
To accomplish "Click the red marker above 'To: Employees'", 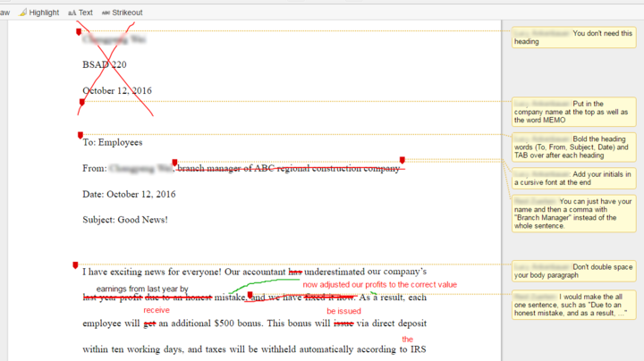I will click(x=80, y=135).
